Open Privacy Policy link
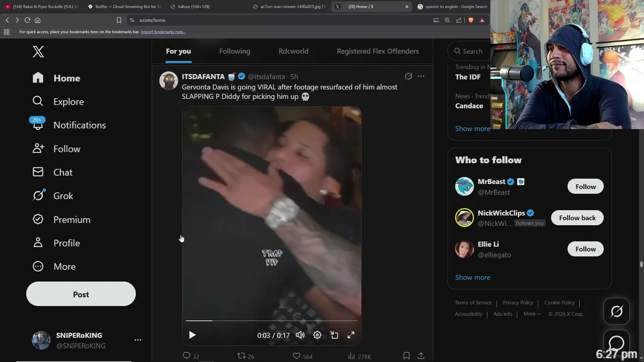 tap(518, 303)
